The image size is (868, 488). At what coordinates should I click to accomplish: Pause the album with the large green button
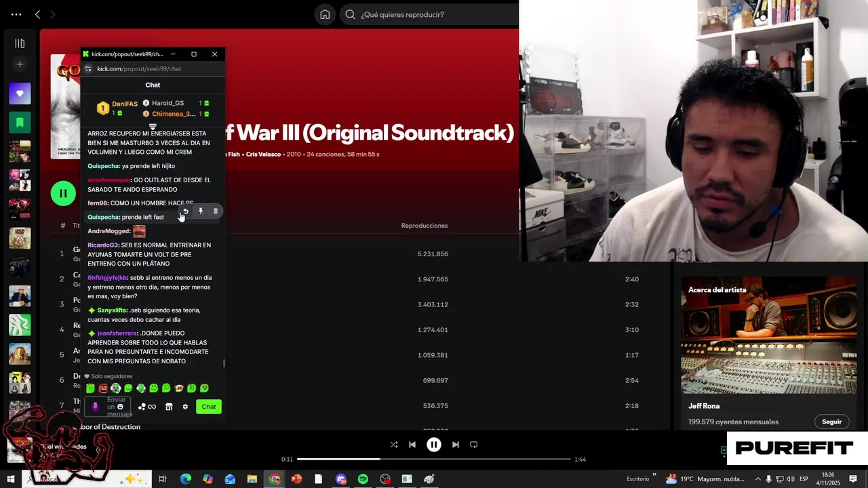63,193
